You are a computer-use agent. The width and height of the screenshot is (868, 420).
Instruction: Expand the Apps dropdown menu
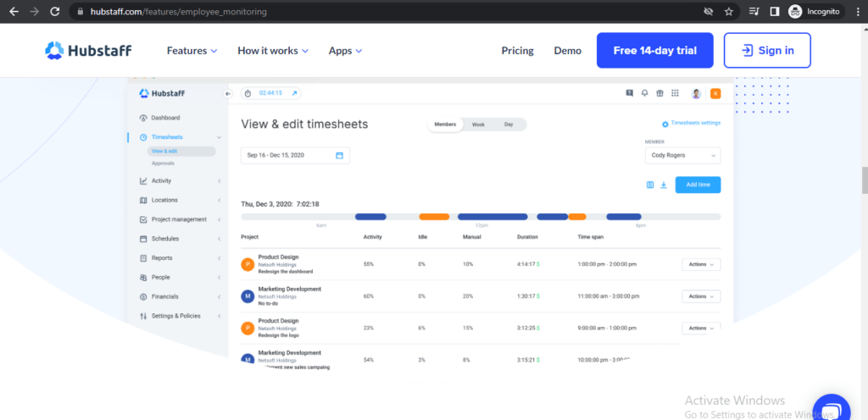[x=346, y=51]
